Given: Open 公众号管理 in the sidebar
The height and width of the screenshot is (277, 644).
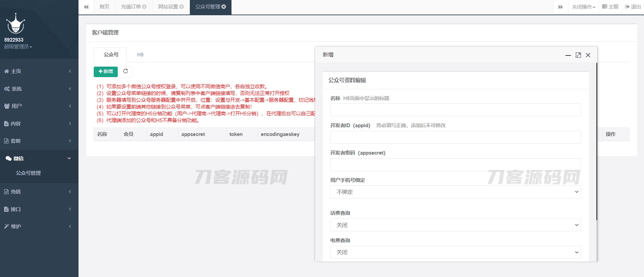Looking at the screenshot, I should pos(28,173).
